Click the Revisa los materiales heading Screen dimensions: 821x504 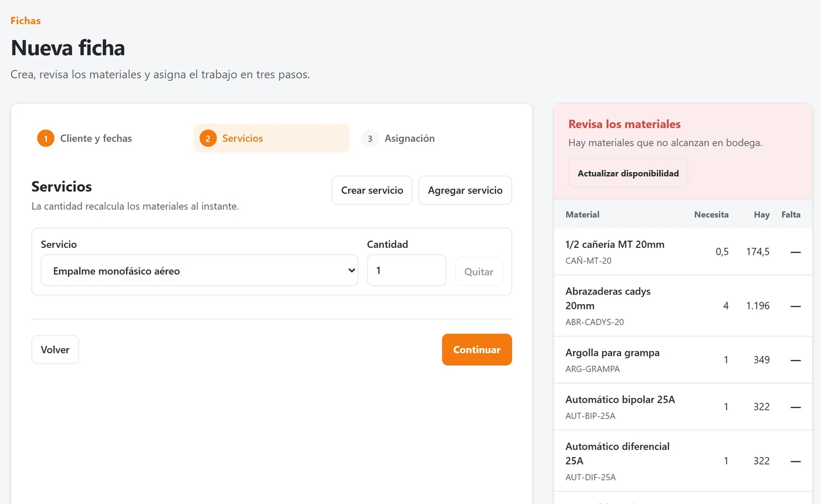pyautogui.click(x=625, y=124)
